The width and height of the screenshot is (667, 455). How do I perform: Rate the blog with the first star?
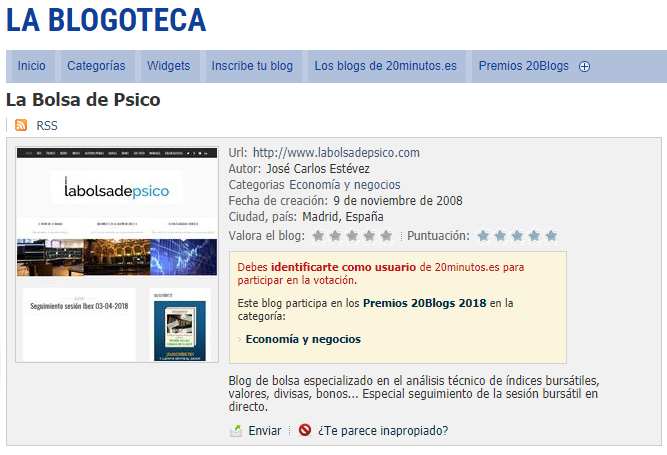pyautogui.click(x=319, y=236)
